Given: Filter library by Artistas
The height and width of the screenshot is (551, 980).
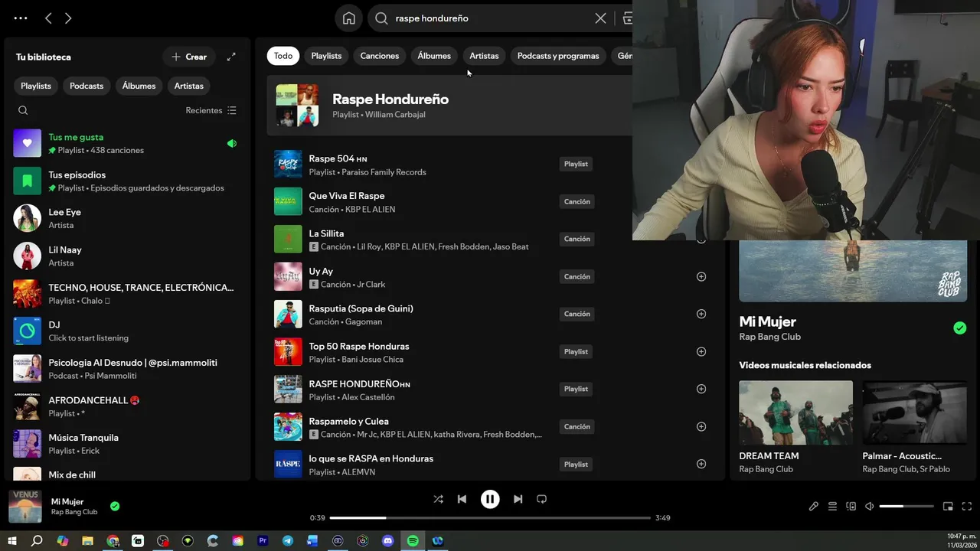Looking at the screenshot, I should (x=188, y=86).
